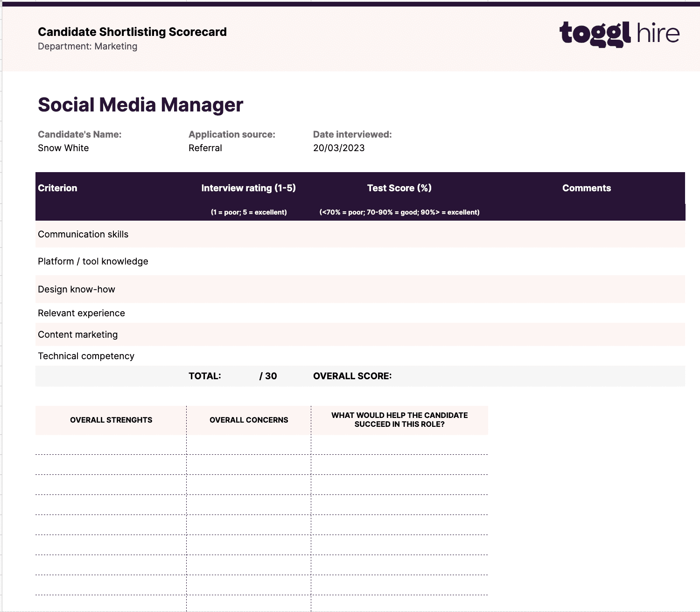Click the "WHAT WOULD HELP THE CANDIDATE SUCCEED" header
The image size is (700, 612).
[399, 419]
